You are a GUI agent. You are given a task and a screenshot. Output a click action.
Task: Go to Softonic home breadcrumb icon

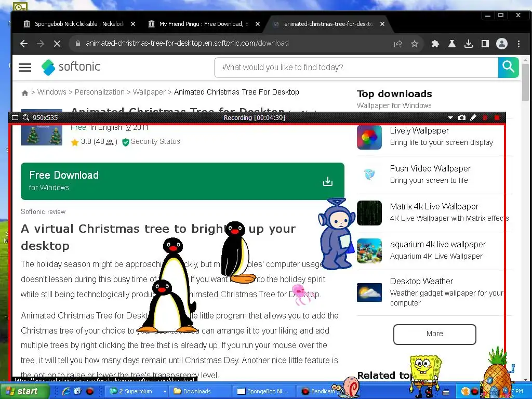pos(25,92)
